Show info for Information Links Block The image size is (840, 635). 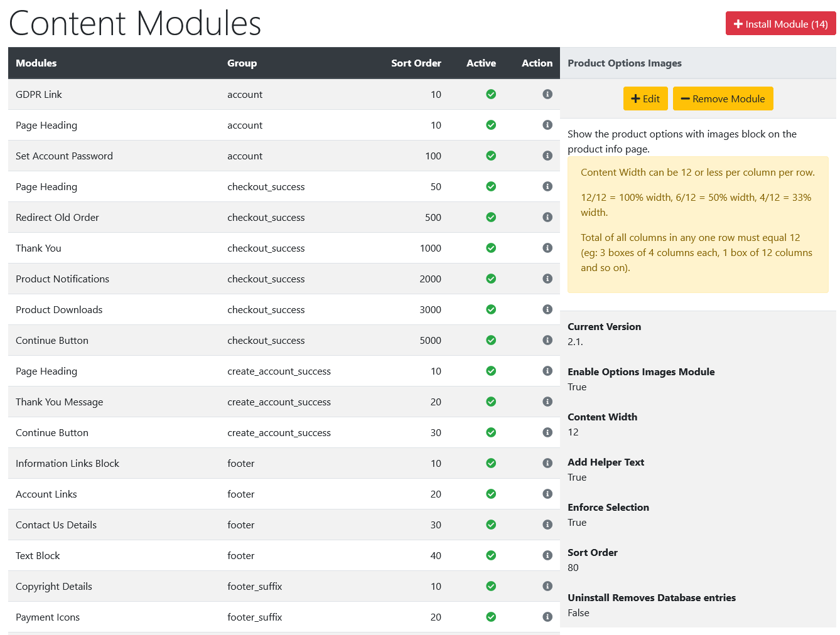coord(547,463)
